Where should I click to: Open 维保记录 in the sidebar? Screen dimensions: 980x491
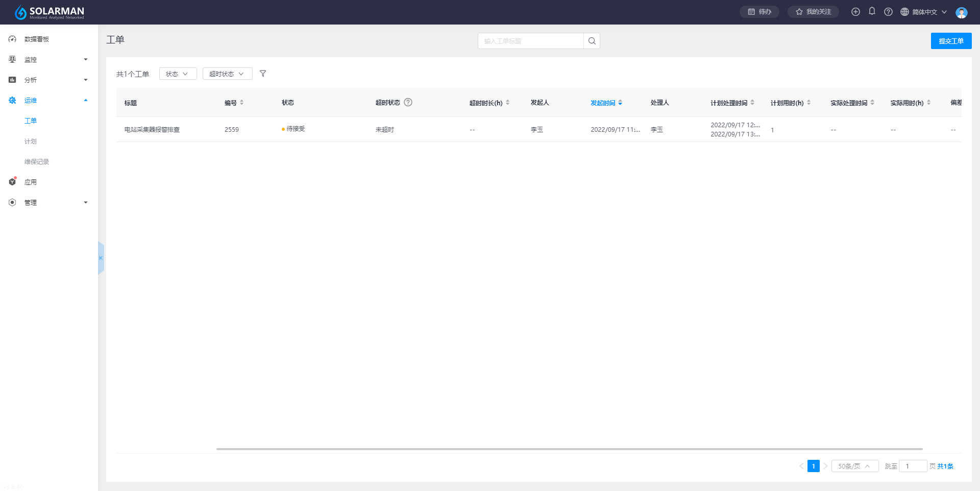click(x=37, y=161)
